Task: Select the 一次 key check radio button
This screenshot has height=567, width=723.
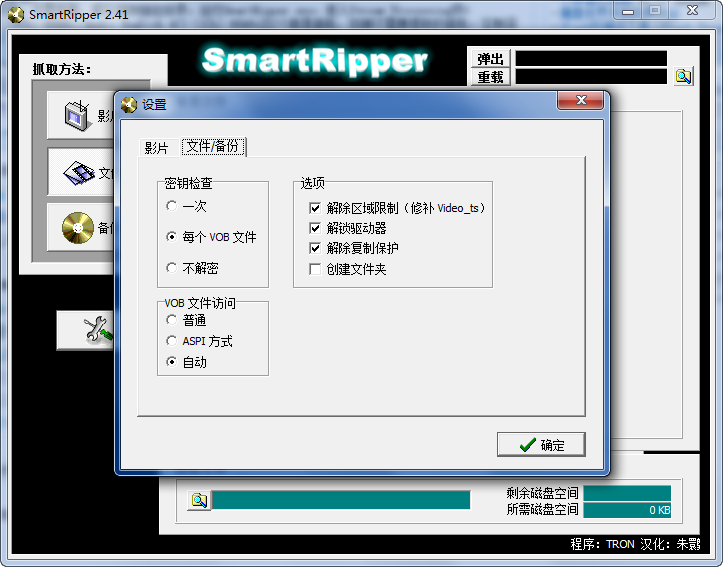Action: tap(172, 206)
